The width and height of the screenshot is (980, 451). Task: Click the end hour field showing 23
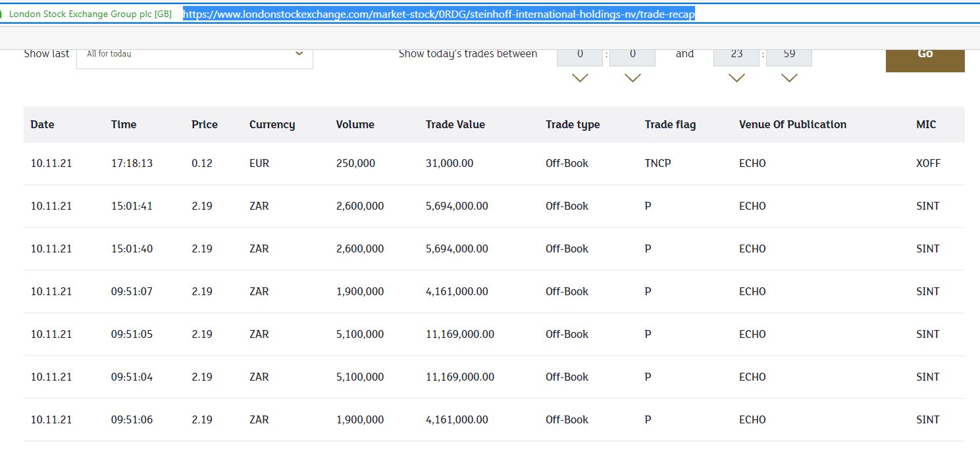point(736,55)
